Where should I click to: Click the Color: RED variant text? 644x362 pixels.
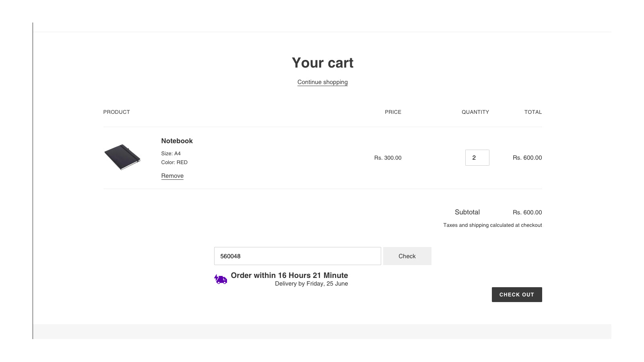coord(174,162)
